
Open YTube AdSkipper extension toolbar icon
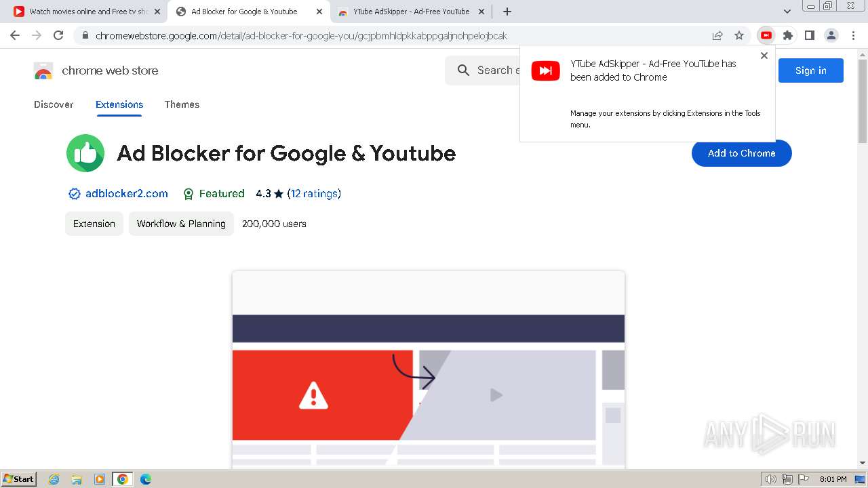coord(766,35)
